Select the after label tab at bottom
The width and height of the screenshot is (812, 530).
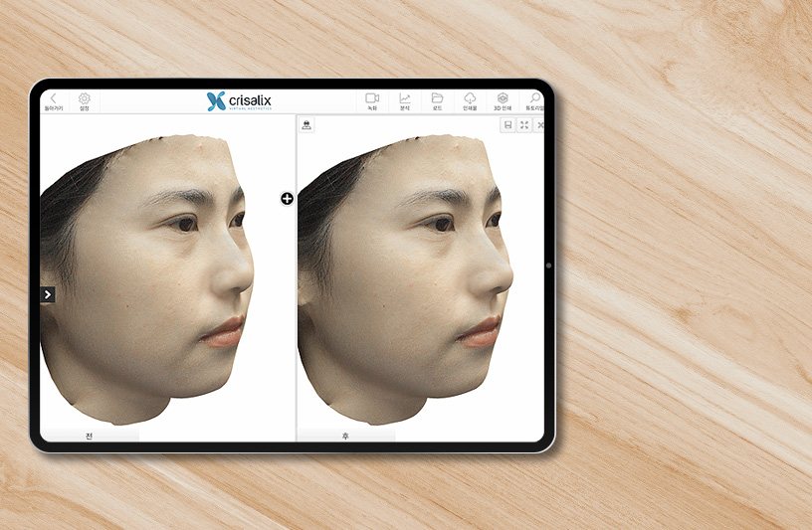click(345, 436)
